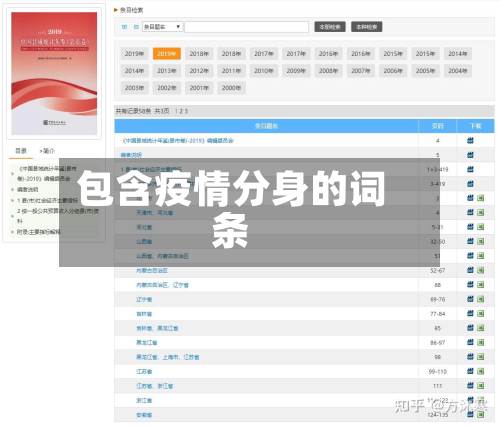500x426 pixels.
Task: Download the 吉林省、黑龙江省 page 85 entry
Action: coord(470,328)
